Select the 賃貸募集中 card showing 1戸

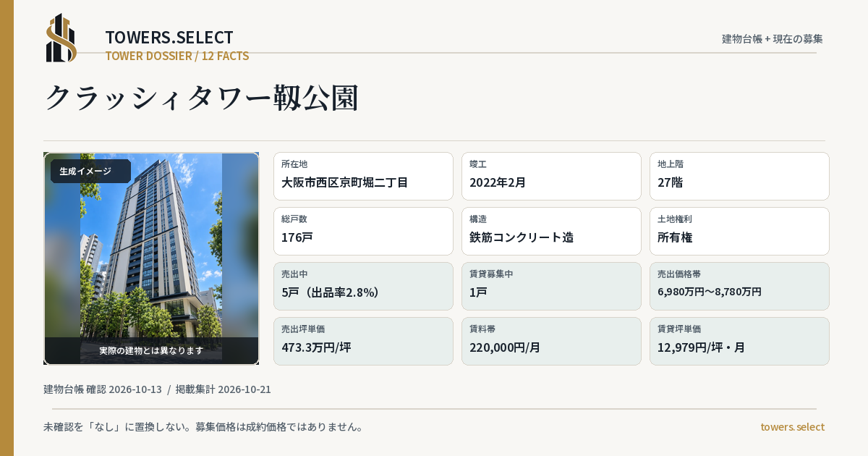point(551,286)
